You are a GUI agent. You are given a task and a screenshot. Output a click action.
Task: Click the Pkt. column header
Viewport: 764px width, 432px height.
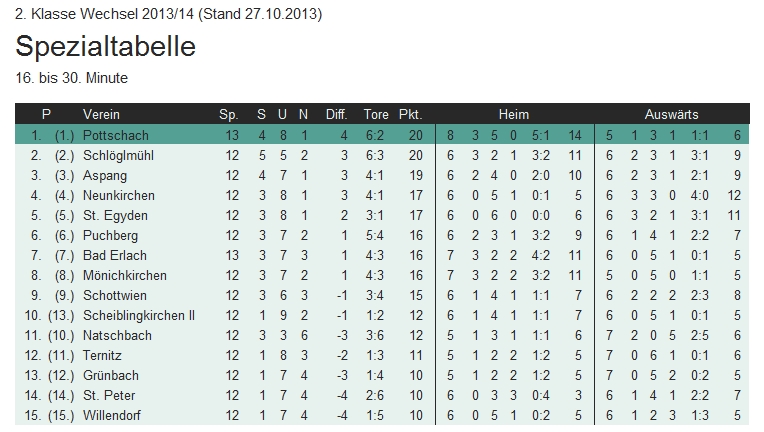click(410, 114)
